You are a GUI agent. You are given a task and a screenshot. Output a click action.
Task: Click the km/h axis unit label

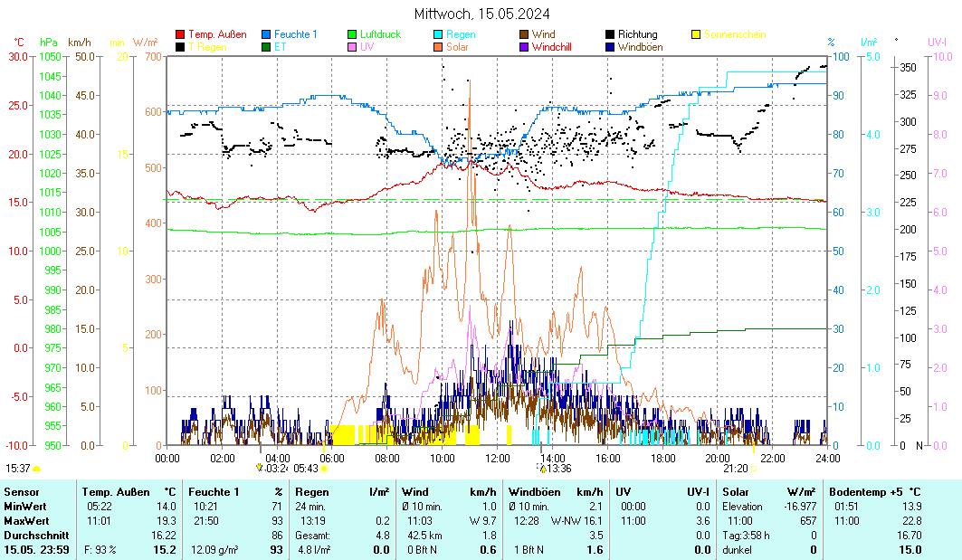click(80, 43)
